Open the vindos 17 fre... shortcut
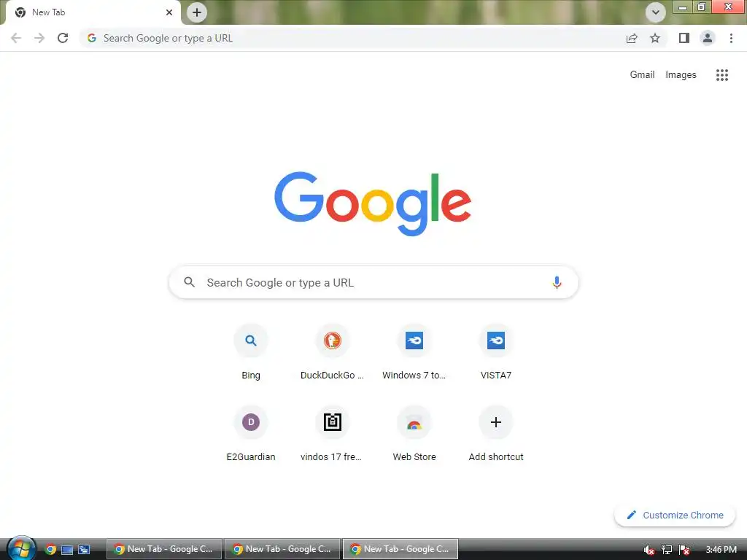This screenshot has width=747, height=560. pyautogui.click(x=333, y=435)
